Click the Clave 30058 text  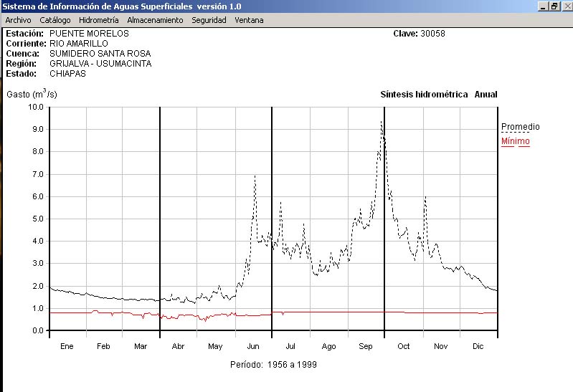coord(419,34)
